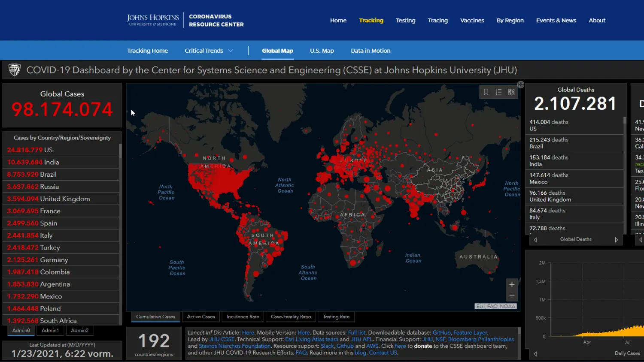Go to previous chart before Daily Cases

[x=535, y=354]
